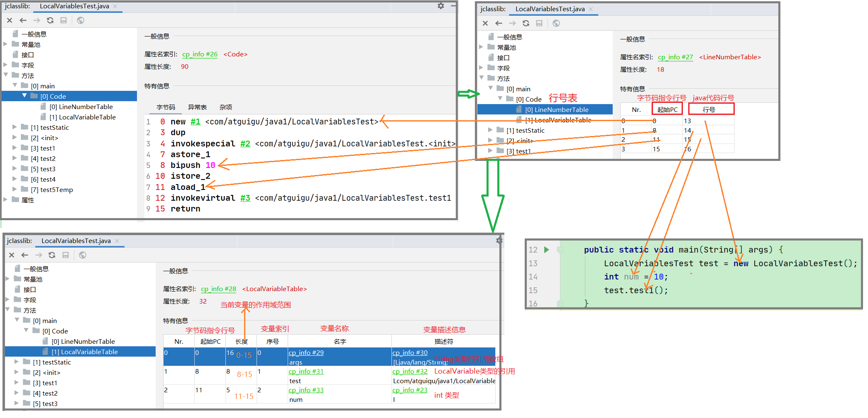
Task: Open cp_info #31 link for variable test
Action: coord(306,372)
